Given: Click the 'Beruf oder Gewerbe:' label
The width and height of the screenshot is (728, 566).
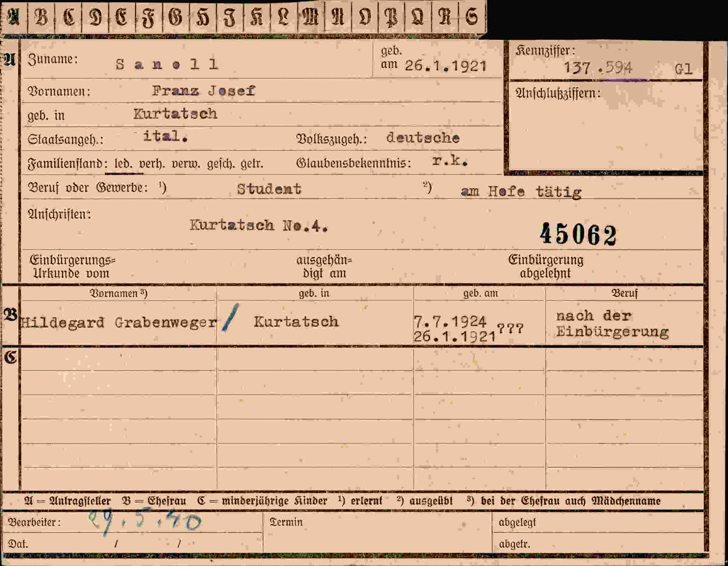Looking at the screenshot, I should coord(88,188).
